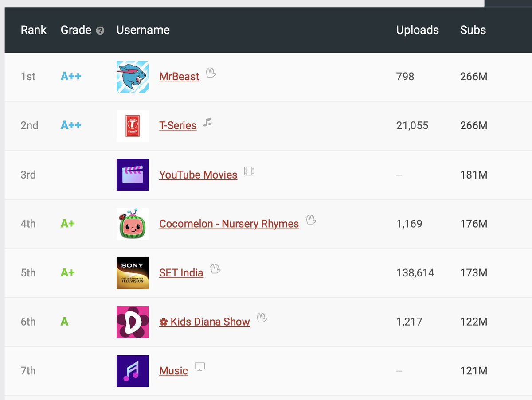Click the Kids Diana Show D avatar

[133, 322]
